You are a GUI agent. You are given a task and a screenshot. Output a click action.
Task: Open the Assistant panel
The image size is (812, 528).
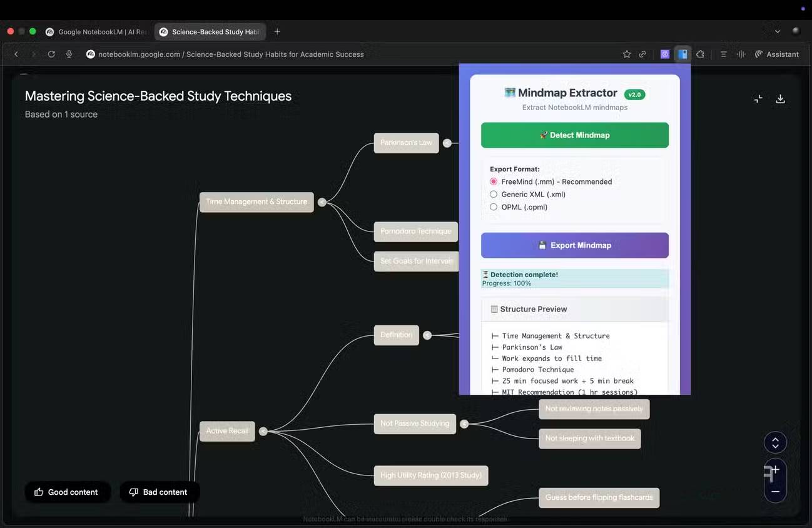pyautogui.click(x=777, y=54)
